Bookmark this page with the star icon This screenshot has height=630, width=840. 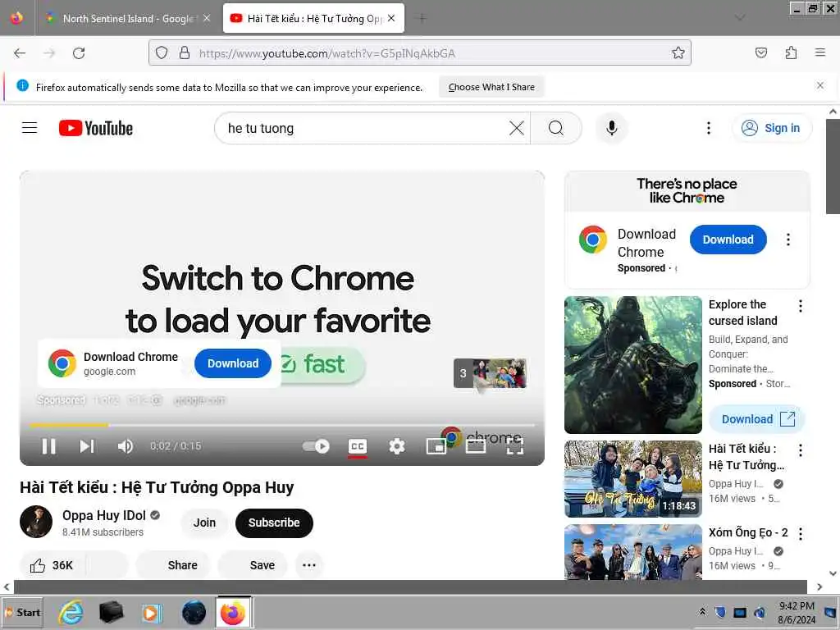tap(678, 53)
